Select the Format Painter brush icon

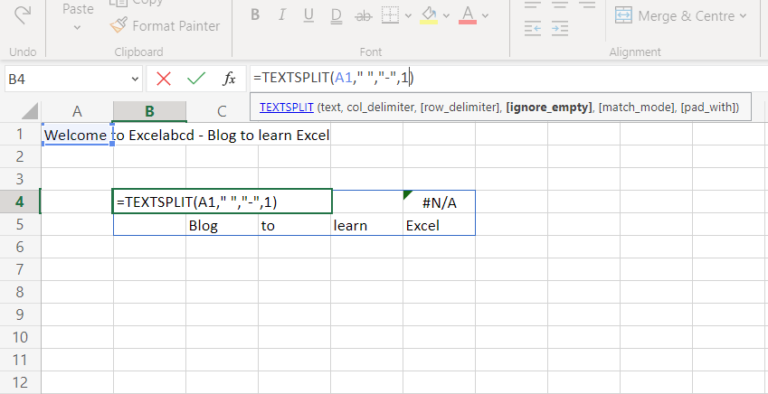click(x=119, y=25)
